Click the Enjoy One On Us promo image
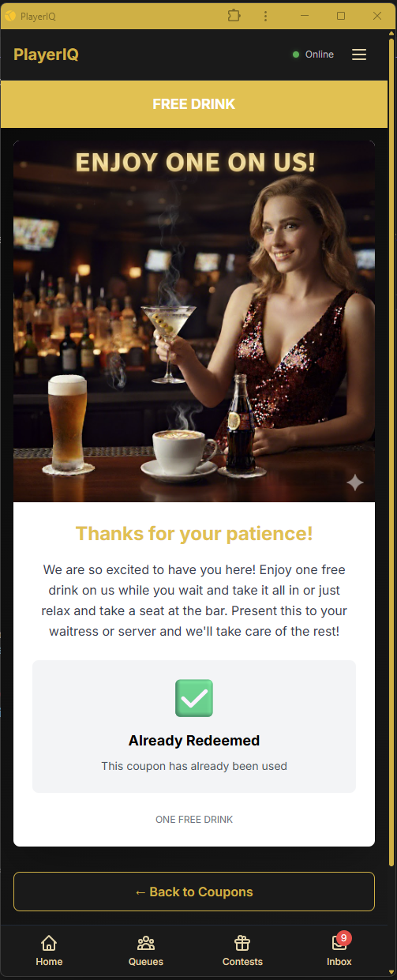The image size is (397, 980). pos(194,321)
